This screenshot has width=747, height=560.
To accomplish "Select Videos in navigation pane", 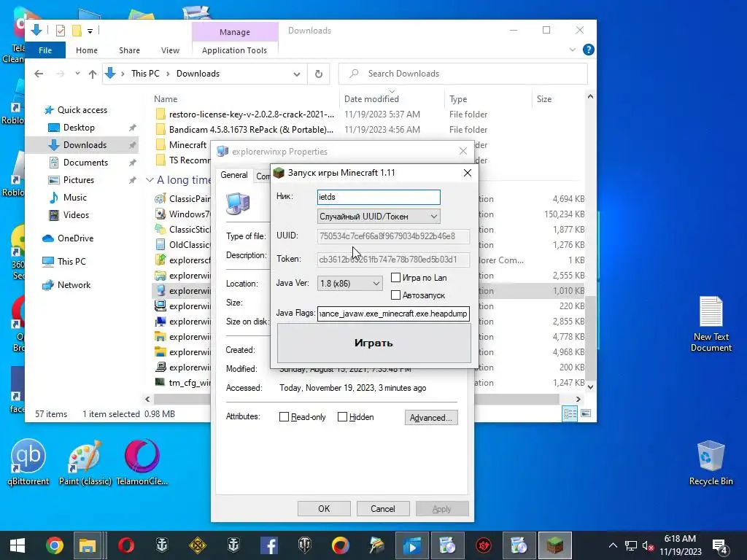I will coord(76,215).
